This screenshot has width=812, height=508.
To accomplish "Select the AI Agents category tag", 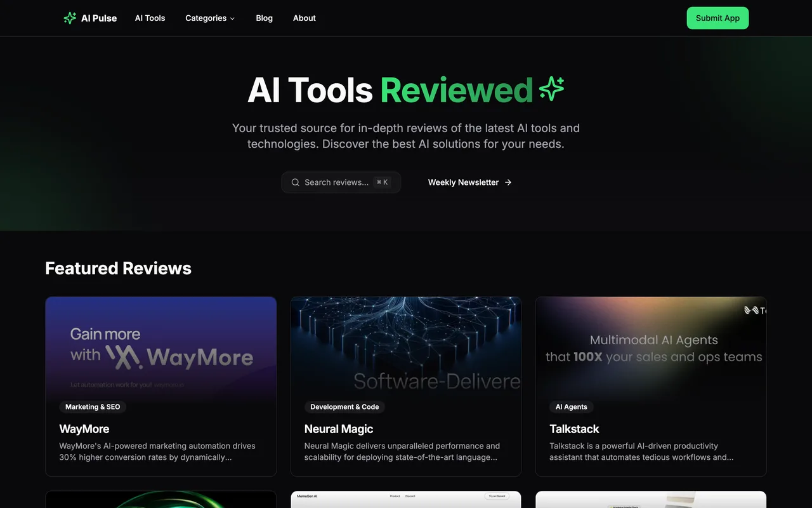I will pos(572,407).
